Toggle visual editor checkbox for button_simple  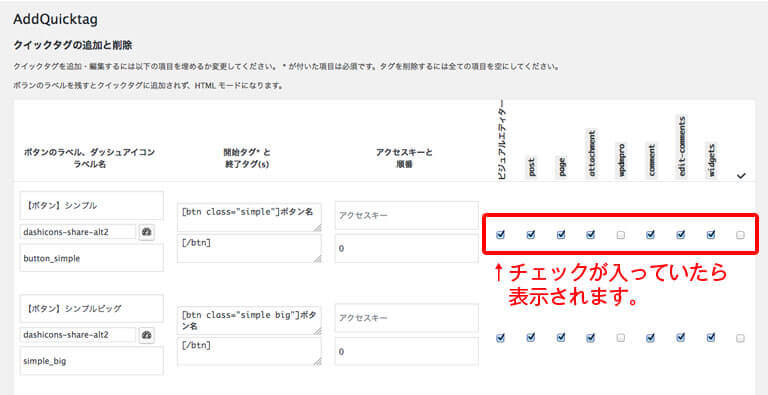coord(500,235)
